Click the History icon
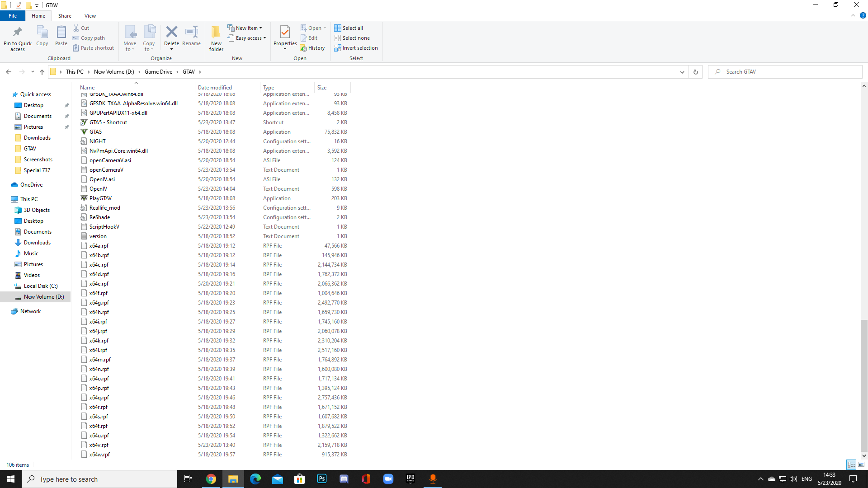 313,47
